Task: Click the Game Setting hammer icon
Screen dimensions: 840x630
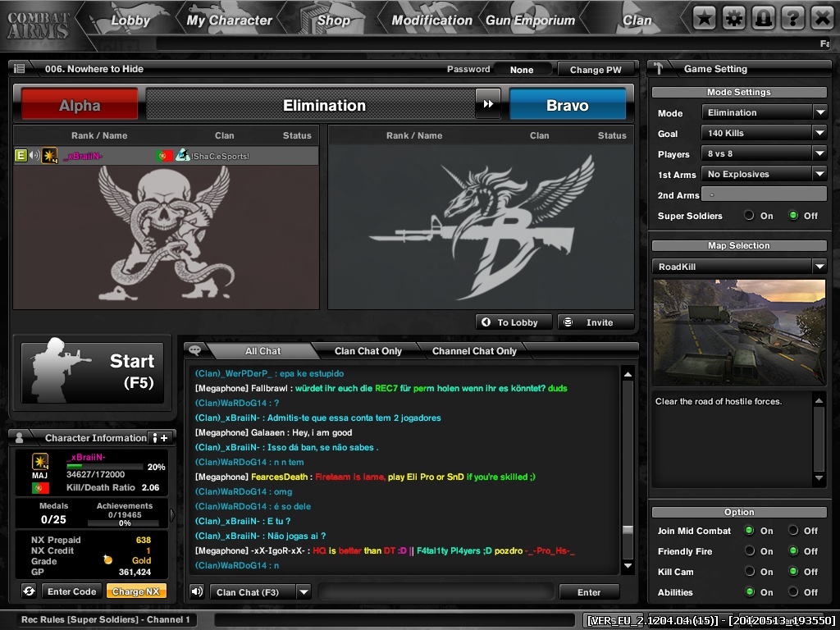Action: click(x=659, y=69)
